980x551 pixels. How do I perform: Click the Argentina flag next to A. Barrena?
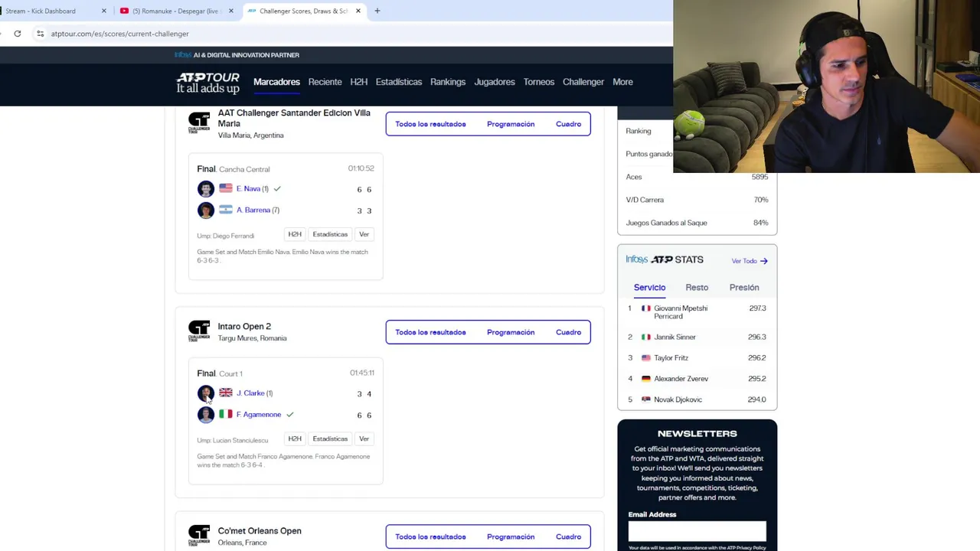point(225,210)
